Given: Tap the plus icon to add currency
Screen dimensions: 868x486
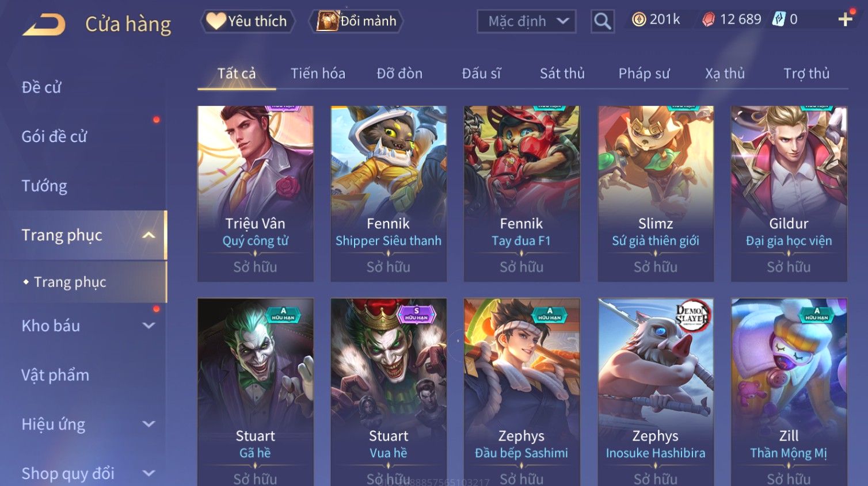Looking at the screenshot, I should click(845, 20).
